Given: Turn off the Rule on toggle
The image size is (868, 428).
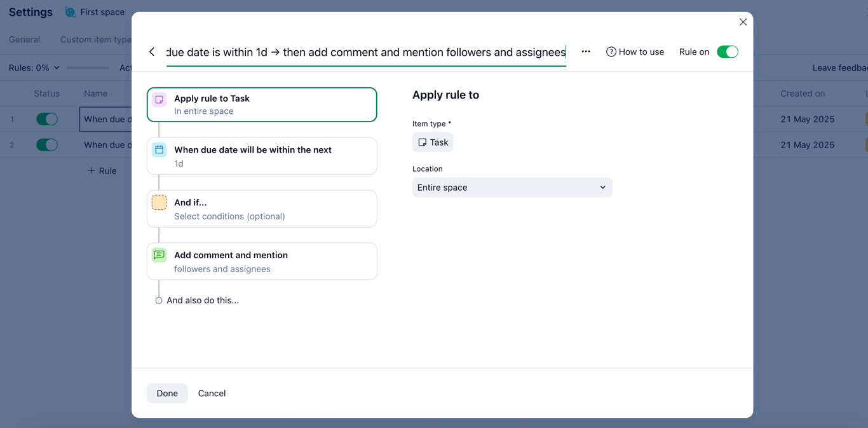Looking at the screenshot, I should (x=728, y=52).
